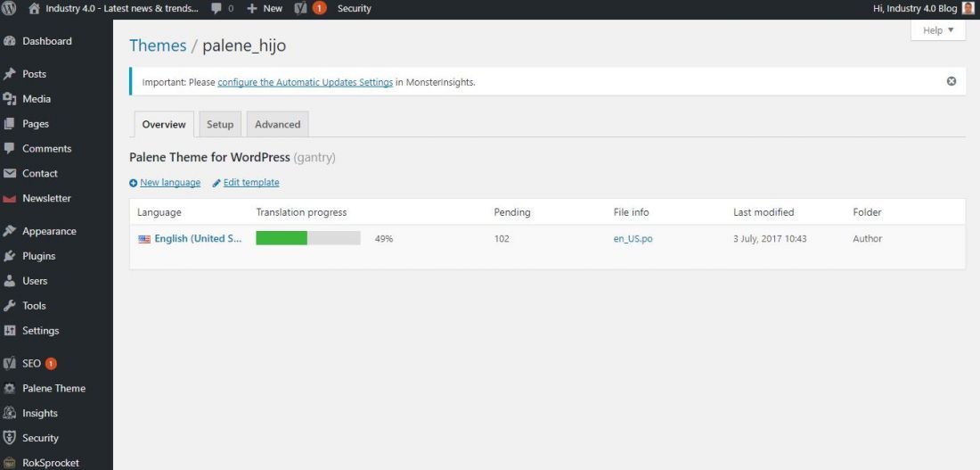The image size is (980, 470).
Task: Click the Posts pin icon
Action: [x=10, y=74]
